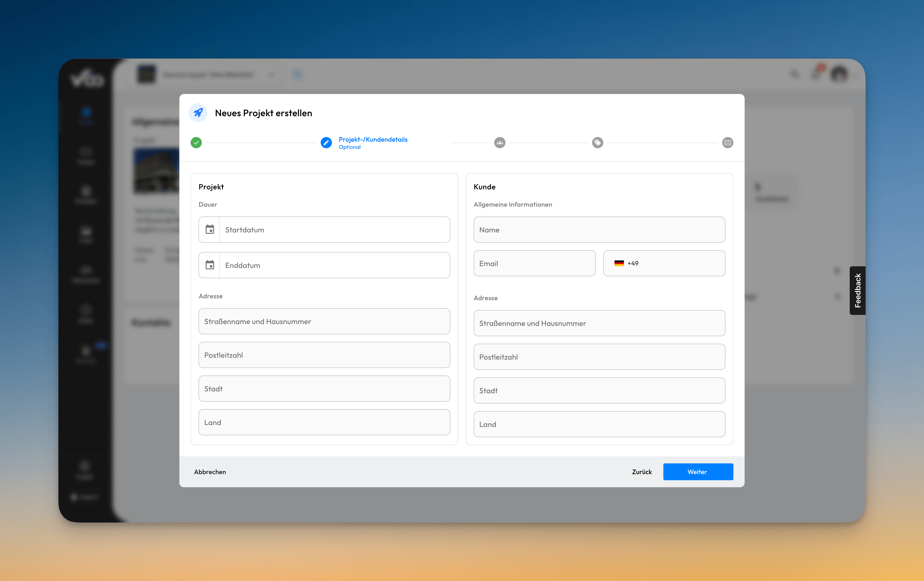Click the Projekt-/Kundendetails step label
The height and width of the screenshot is (581, 924).
click(373, 139)
